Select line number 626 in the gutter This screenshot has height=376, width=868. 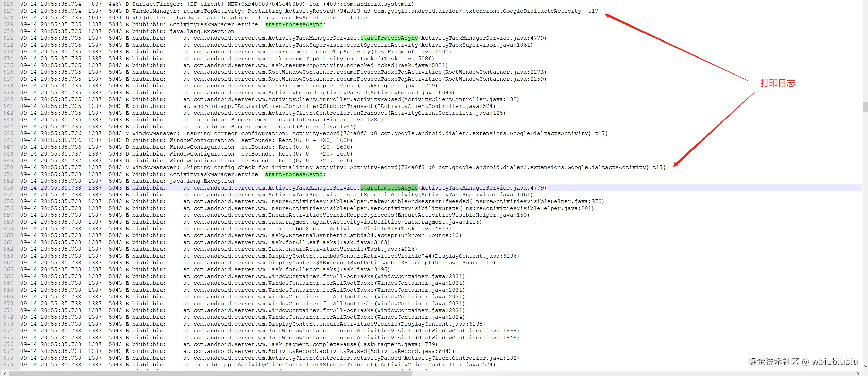tap(8, 4)
